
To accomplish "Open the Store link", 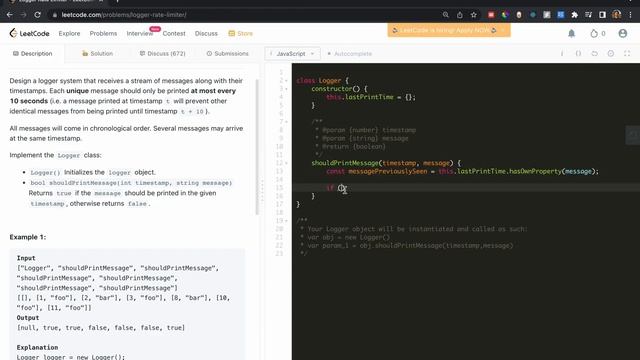I will point(240,33).
